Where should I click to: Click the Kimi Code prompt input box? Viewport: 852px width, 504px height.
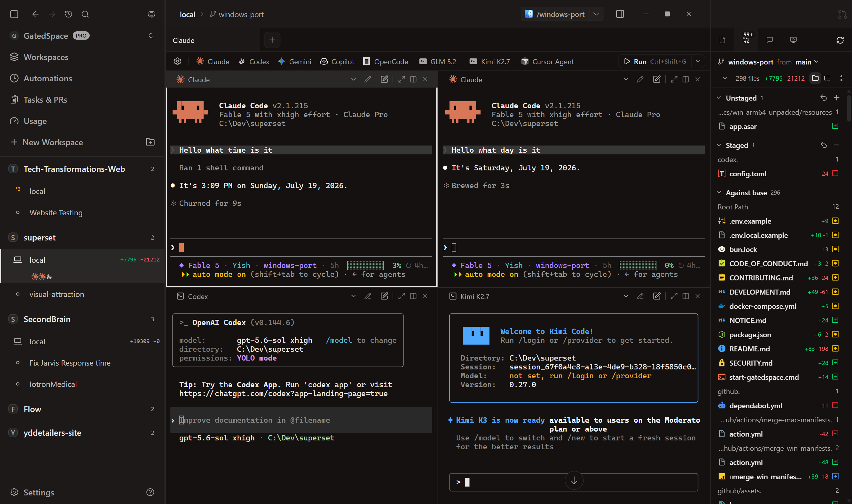click(574, 482)
